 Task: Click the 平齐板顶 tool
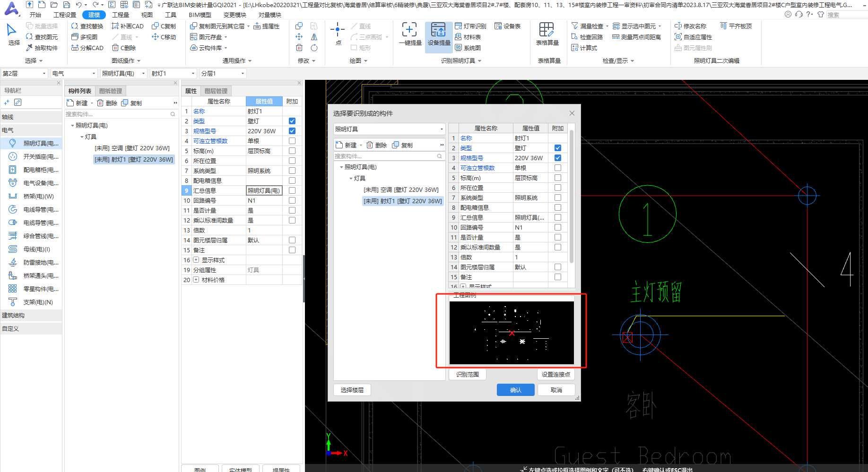pos(736,26)
